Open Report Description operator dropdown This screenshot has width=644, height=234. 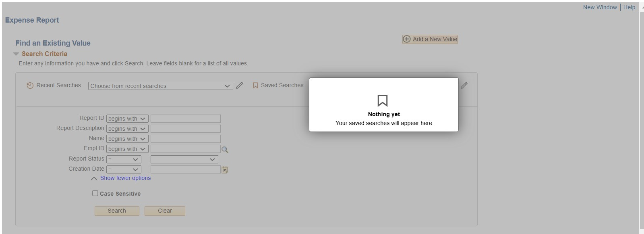127,129
